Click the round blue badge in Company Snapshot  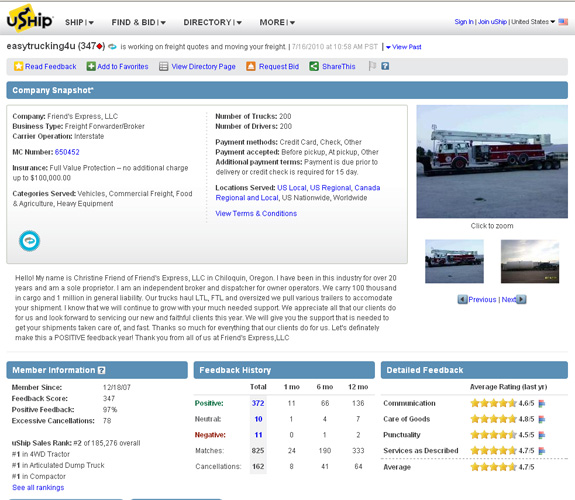coord(29,241)
